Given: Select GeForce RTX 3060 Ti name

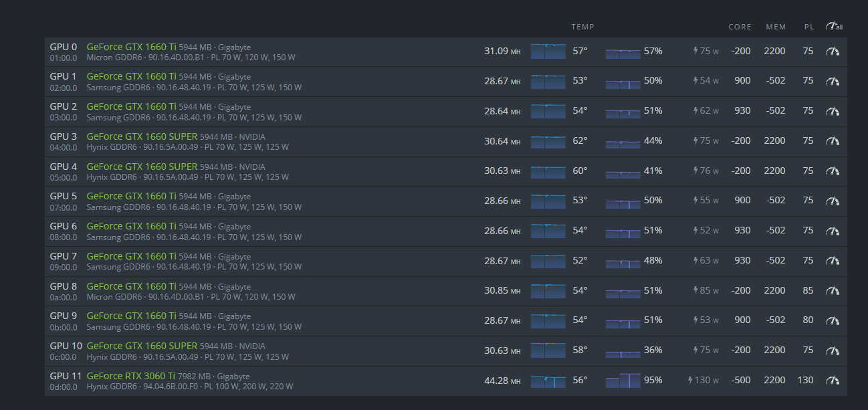Looking at the screenshot, I should 131,376.
